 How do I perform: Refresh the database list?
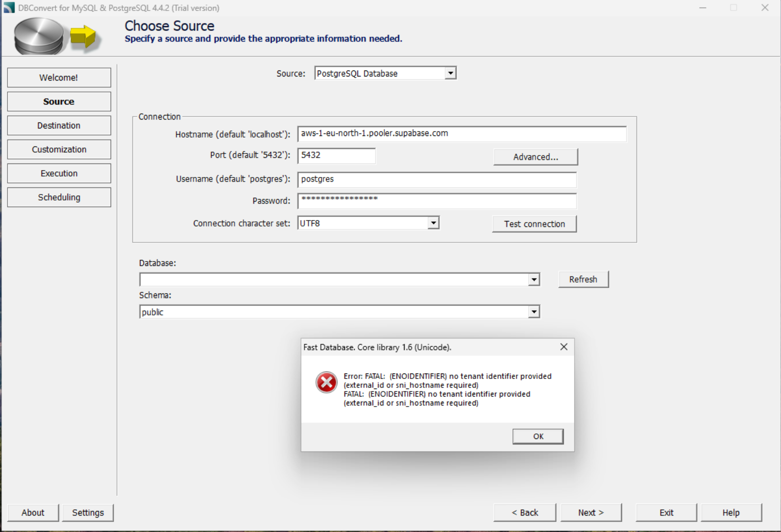pyautogui.click(x=583, y=279)
